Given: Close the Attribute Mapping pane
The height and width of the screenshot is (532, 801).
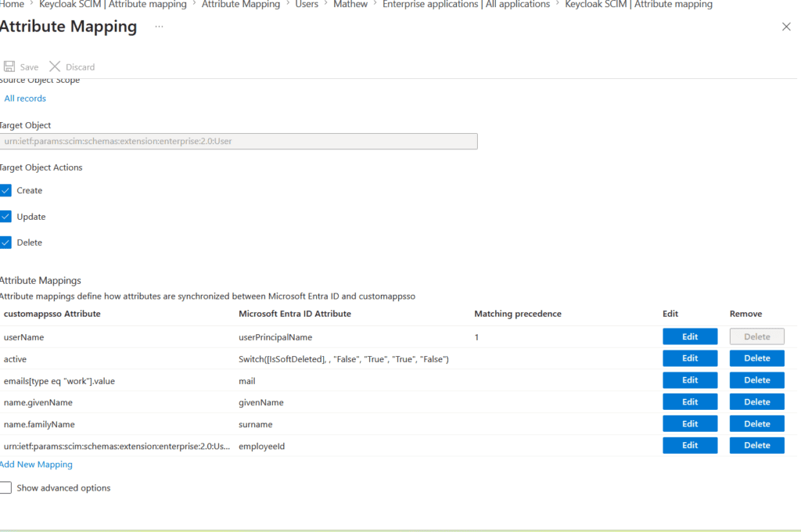Looking at the screenshot, I should tap(786, 27).
